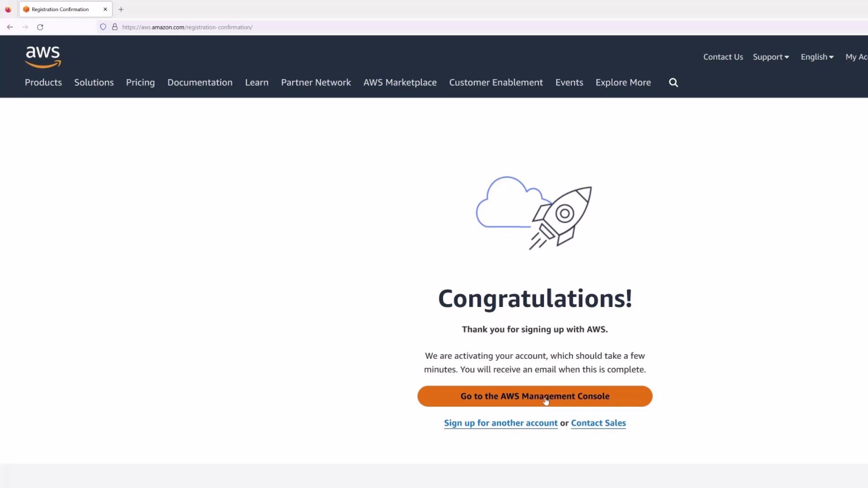Expand the Support dropdown
Image resolution: width=868 pixels, height=488 pixels.
coord(770,57)
